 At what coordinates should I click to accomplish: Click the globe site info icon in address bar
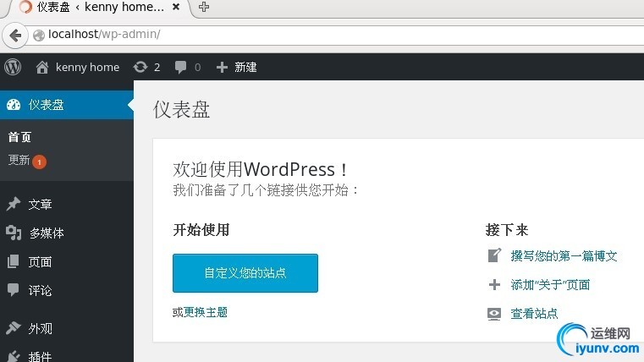pyautogui.click(x=39, y=36)
